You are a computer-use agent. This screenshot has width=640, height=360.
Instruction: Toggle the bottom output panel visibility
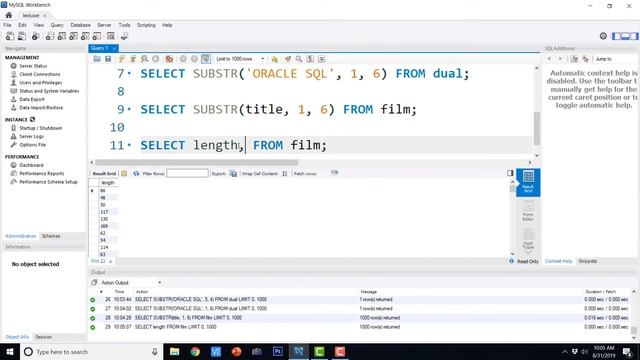(x=625, y=36)
